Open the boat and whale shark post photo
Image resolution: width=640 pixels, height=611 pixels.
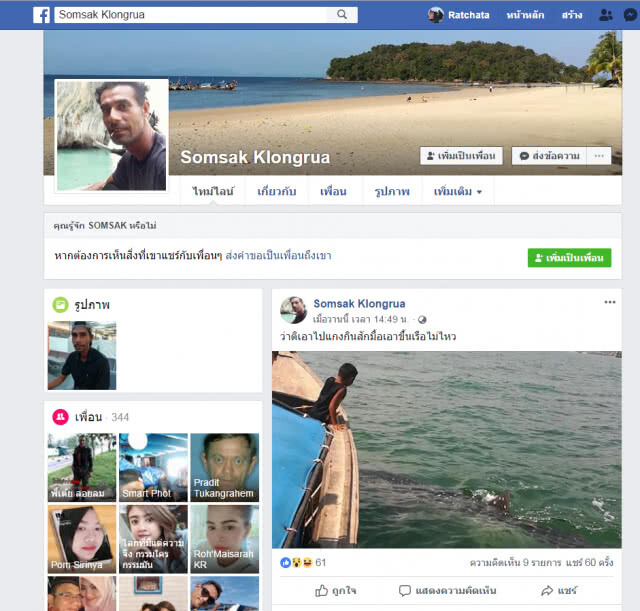447,449
